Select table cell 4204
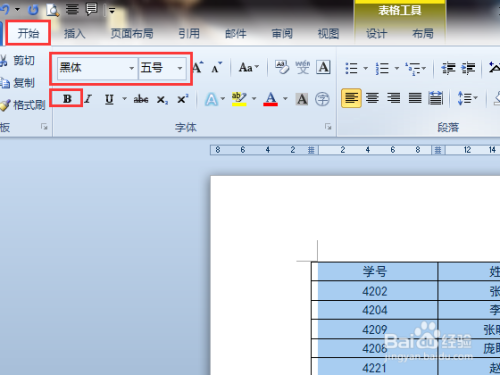This screenshot has width=500, height=375. (x=375, y=310)
